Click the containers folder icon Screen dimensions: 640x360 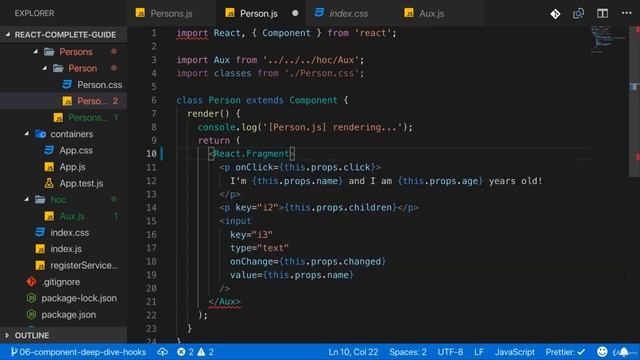[x=40, y=134]
